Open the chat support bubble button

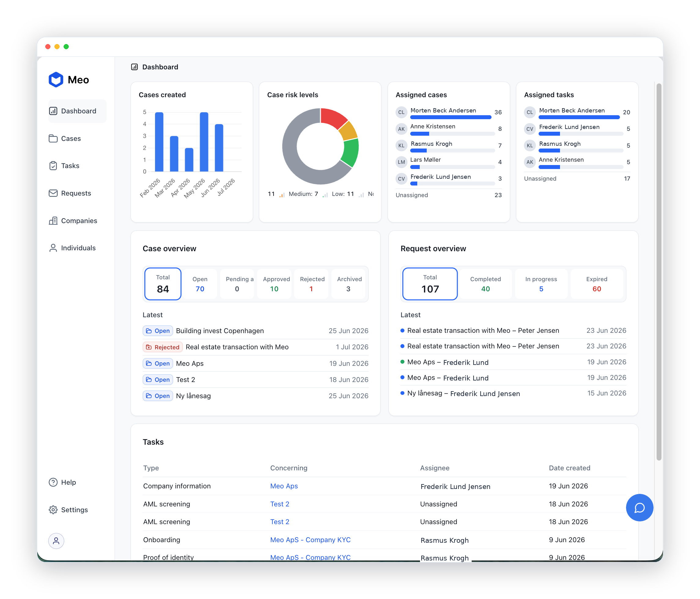(639, 507)
